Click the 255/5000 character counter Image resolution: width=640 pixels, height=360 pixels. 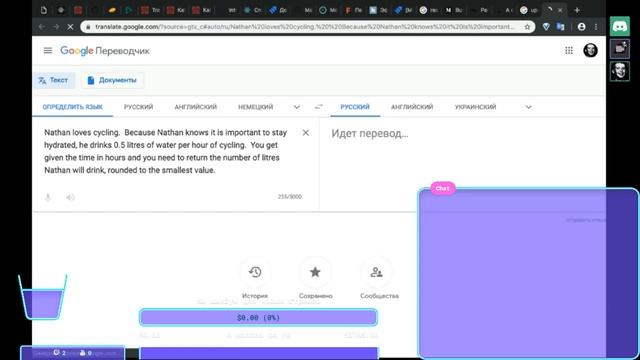[x=290, y=197]
